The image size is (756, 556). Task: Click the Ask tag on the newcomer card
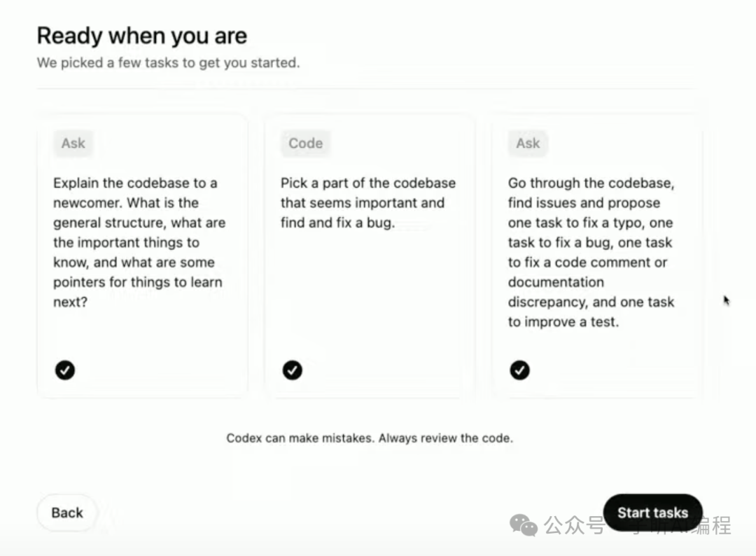(x=73, y=144)
